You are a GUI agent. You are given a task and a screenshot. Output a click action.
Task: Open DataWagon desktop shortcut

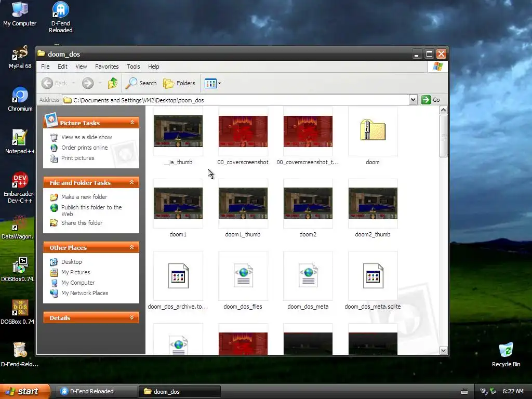pos(18,228)
